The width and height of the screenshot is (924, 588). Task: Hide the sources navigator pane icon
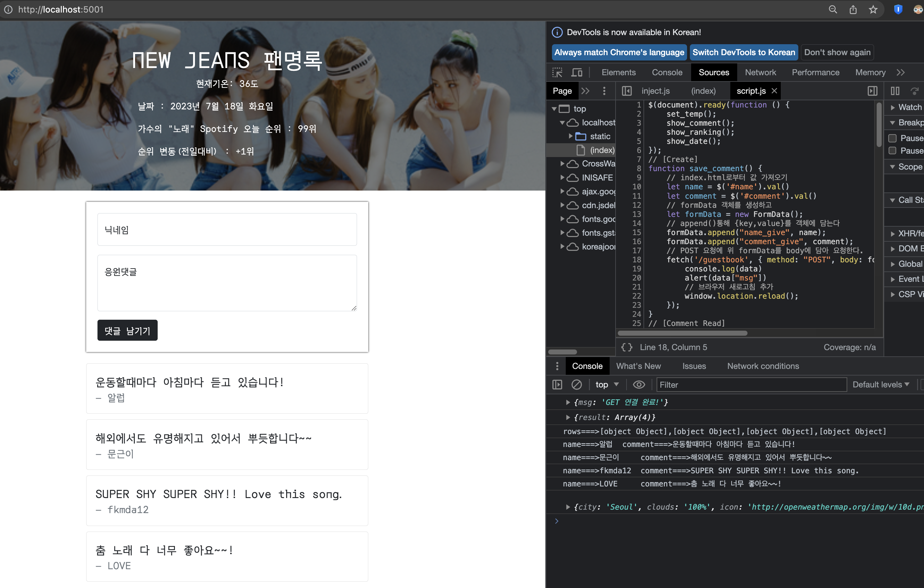tap(626, 91)
